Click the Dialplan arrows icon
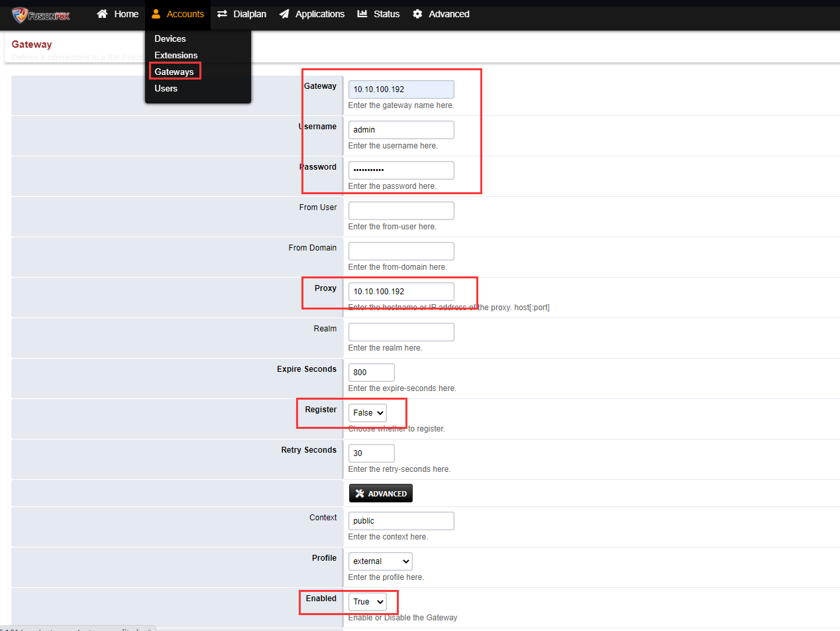 tap(223, 14)
